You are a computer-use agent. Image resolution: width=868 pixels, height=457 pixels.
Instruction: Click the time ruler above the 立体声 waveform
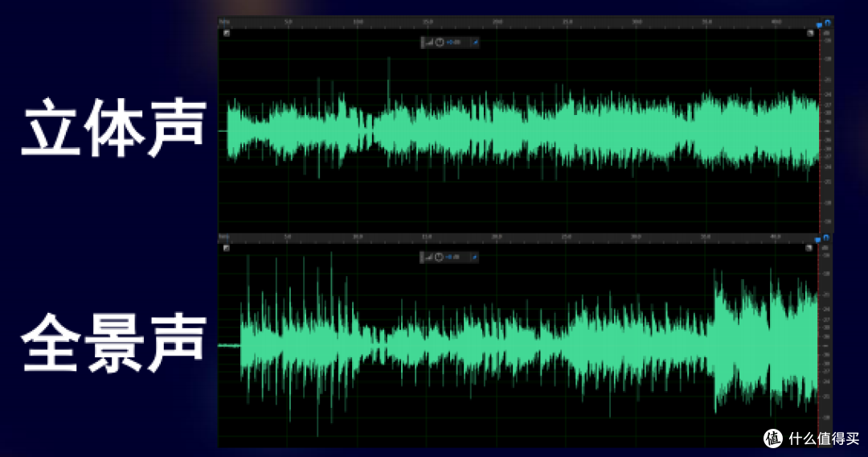point(518,23)
